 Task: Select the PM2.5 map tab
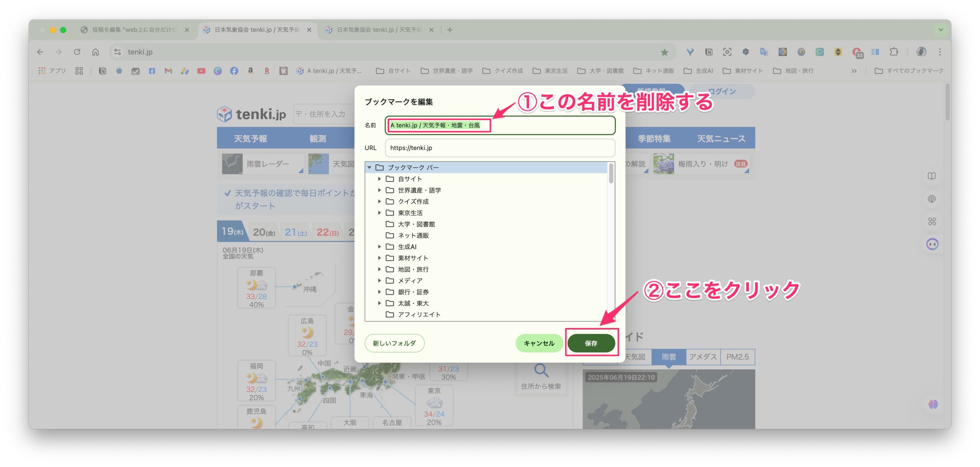[737, 357]
